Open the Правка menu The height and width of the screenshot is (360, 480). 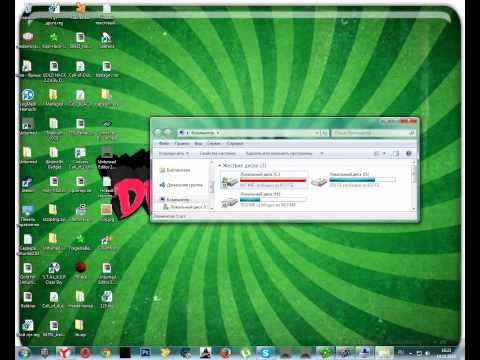(x=182, y=143)
